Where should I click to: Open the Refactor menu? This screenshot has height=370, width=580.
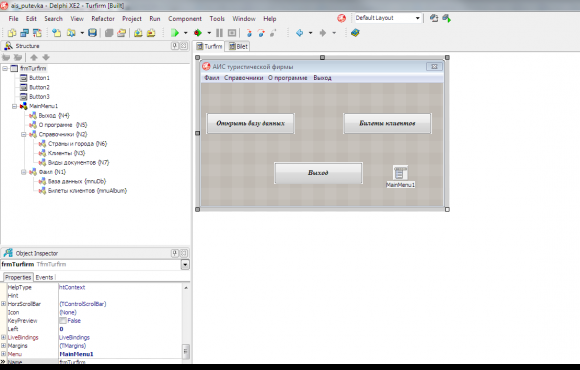[103, 18]
